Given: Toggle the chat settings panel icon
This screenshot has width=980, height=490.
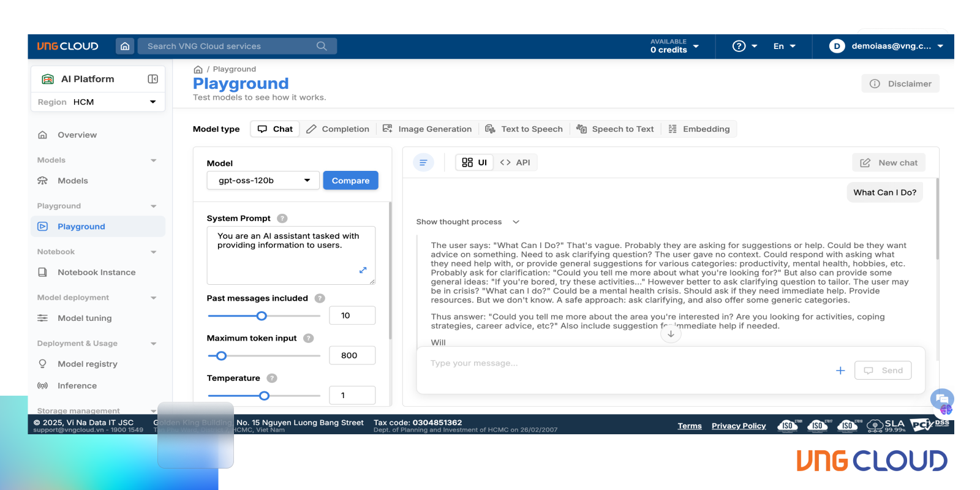Looking at the screenshot, I should pos(423,162).
